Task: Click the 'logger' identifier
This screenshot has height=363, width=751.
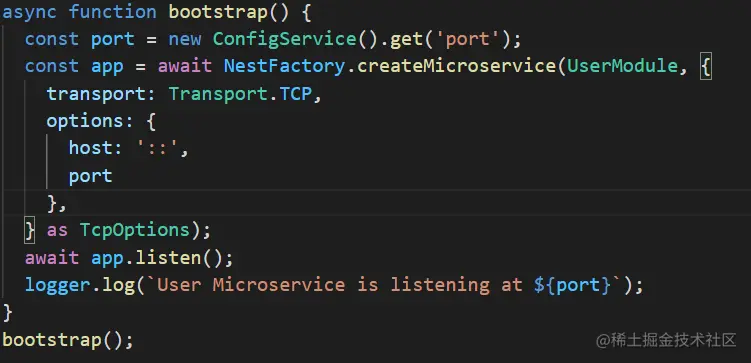Action: tap(57, 285)
